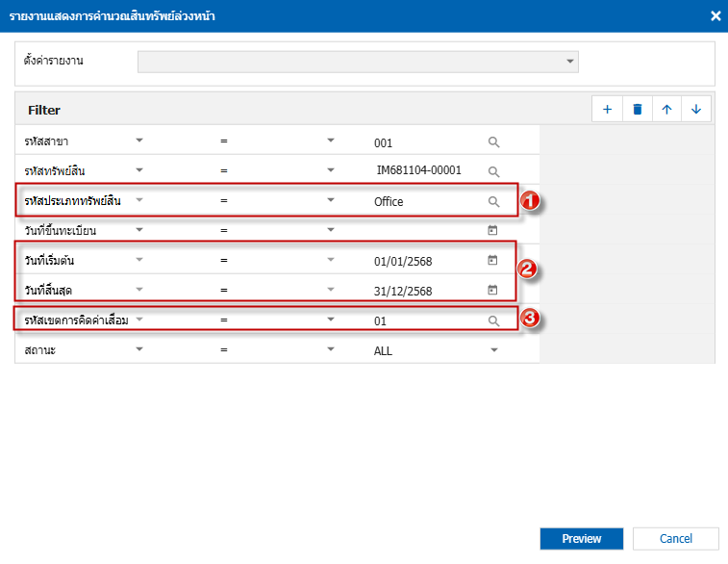Close the report dialog window
Screen dimensions: 728x564
point(715,15)
